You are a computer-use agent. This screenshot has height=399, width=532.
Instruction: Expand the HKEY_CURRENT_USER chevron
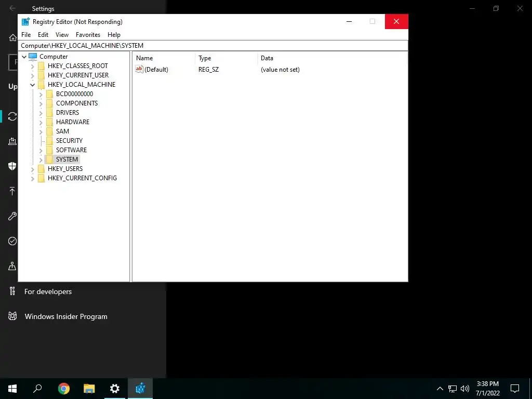click(x=33, y=75)
